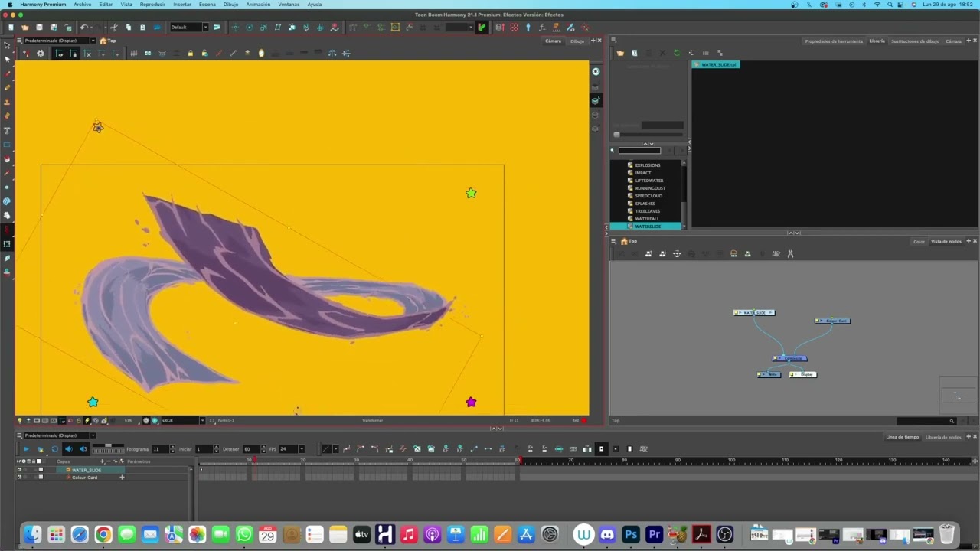Select the WATER_SLIDE.tpl template
This screenshot has height=551, width=980.
point(716,64)
